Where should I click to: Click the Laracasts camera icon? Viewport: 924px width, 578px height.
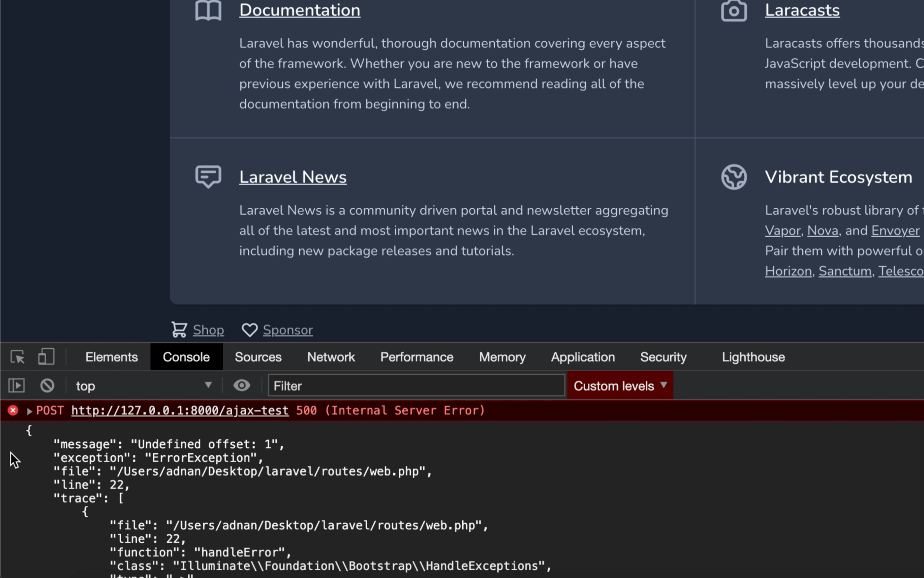(x=733, y=10)
